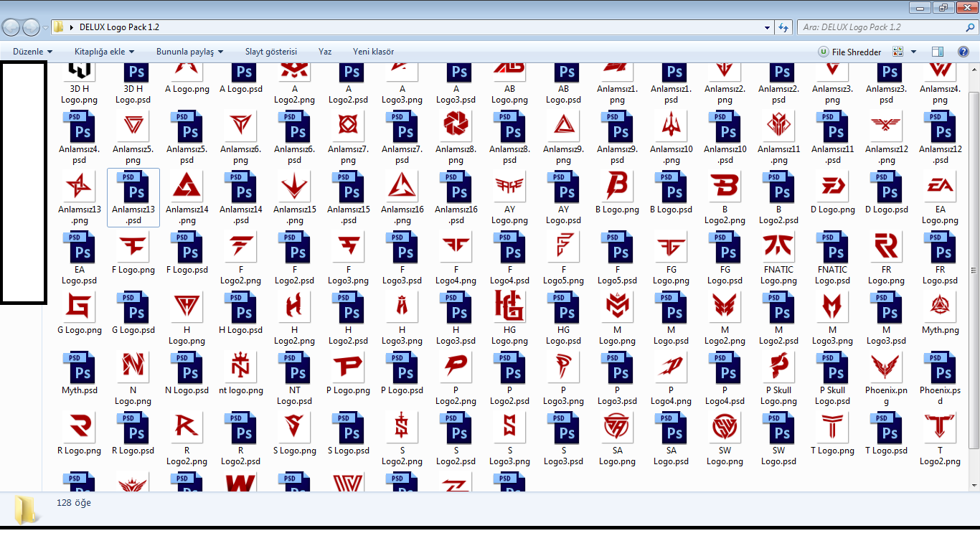Select the AY Logo.png winged icon
980x551 pixels.
tap(510, 187)
